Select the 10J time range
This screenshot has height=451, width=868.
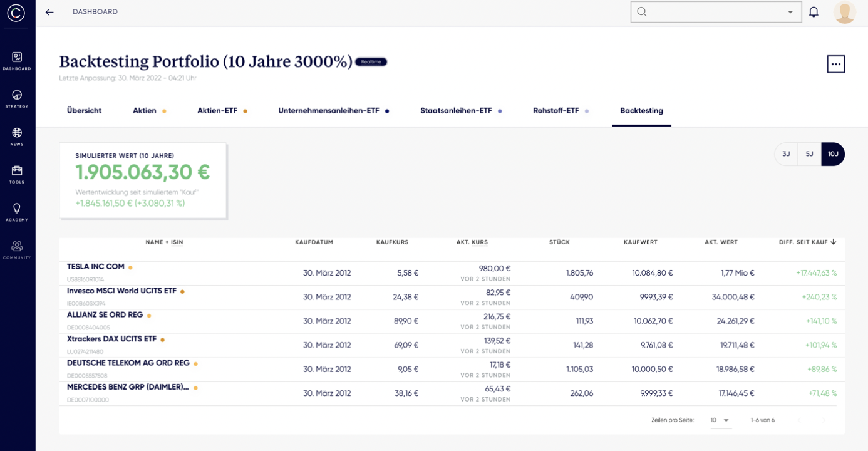pyautogui.click(x=833, y=154)
